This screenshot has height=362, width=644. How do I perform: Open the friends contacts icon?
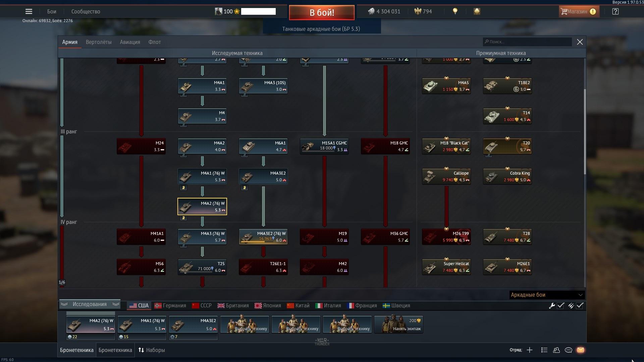[556, 350]
